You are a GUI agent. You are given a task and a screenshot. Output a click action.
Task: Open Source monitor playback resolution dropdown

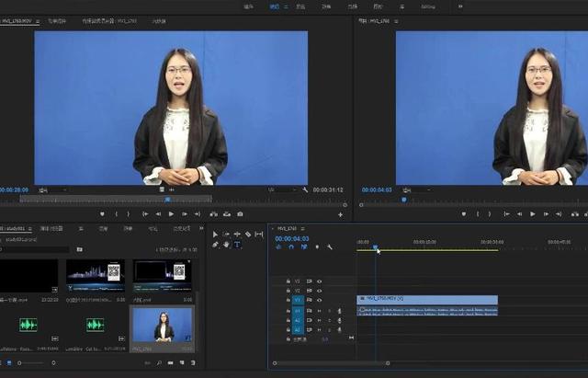[x=279, y=190]
